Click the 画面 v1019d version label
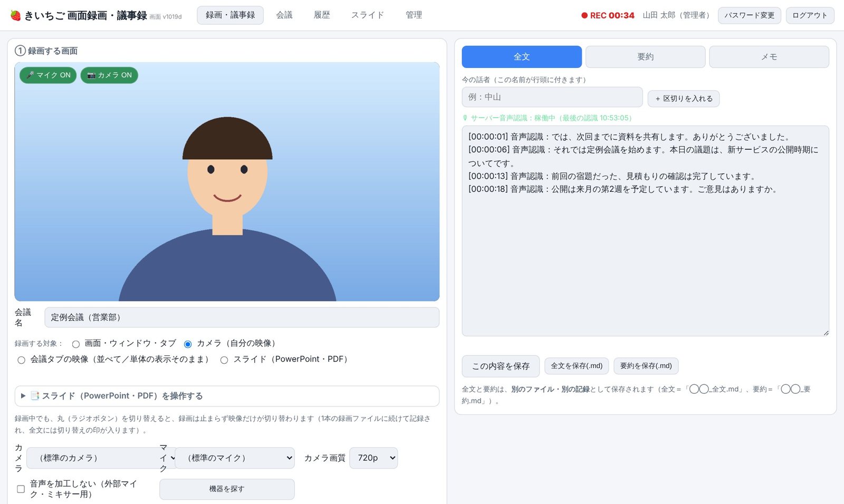The height and width of the screenshot is (504, 844). pyautogui.click(x=166, y=17)
